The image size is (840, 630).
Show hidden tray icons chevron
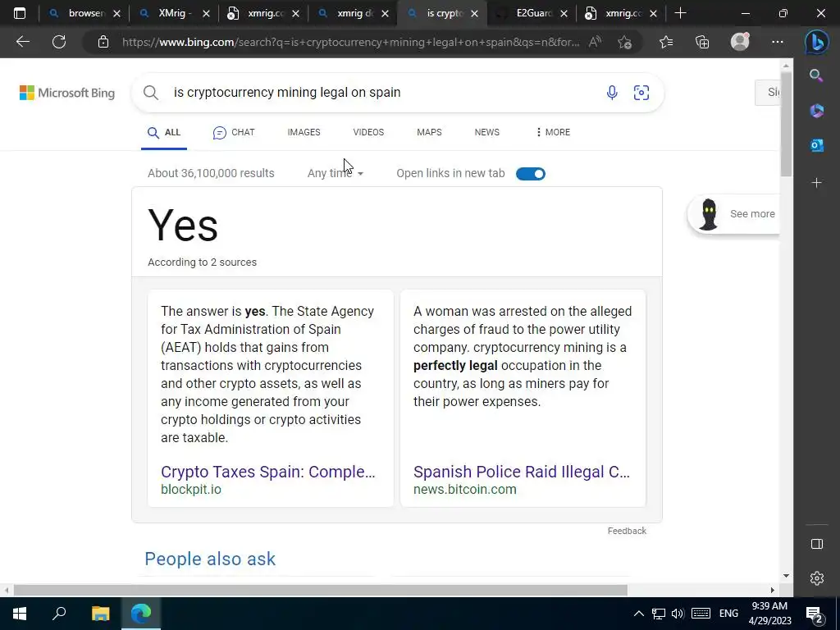[x=638, y=614]
